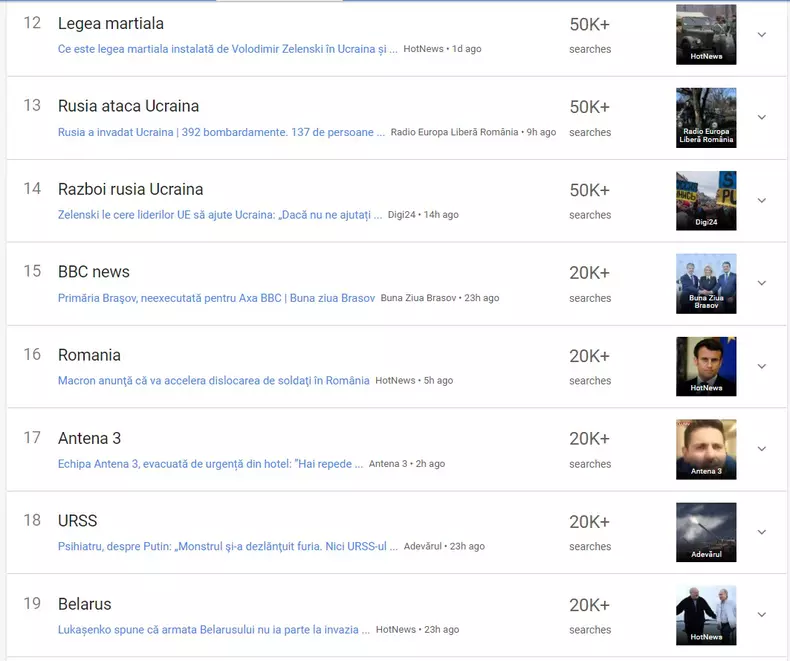Click source label Radio Europa Liberă România 9h ago
The height and width of the screenshot is (661, 790).
473,132
